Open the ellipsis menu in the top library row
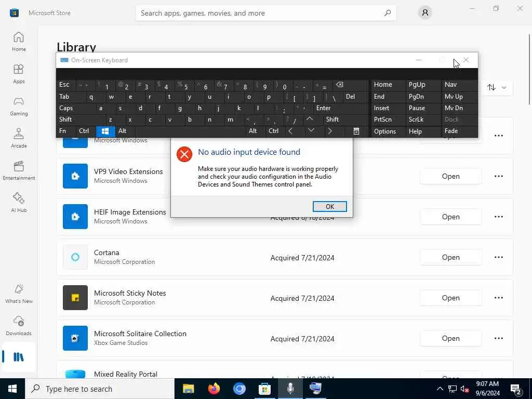The width and height of the screenshot is (532, 399). (498, 136)
